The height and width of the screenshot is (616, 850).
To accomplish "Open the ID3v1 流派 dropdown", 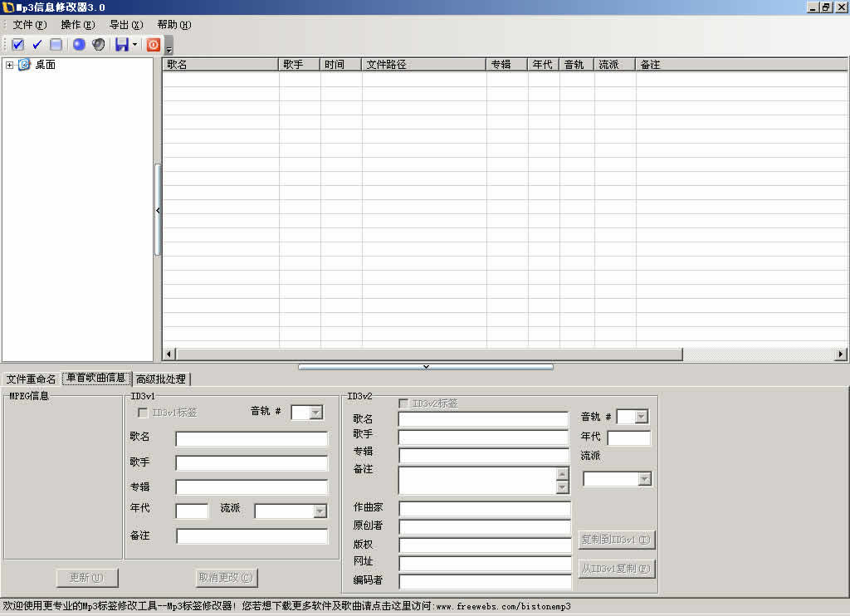I will point(320,511).
